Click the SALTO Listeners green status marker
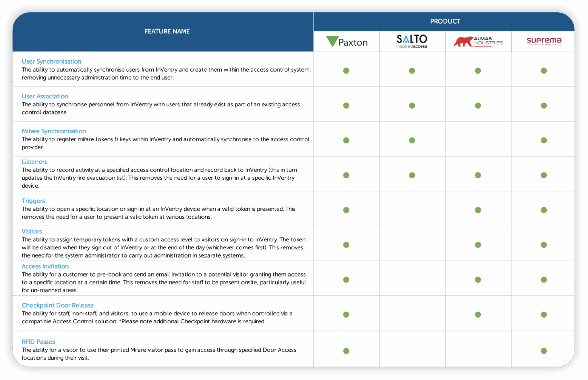The width and height of the screenshot is (588, 380). [x=412, y=174]
